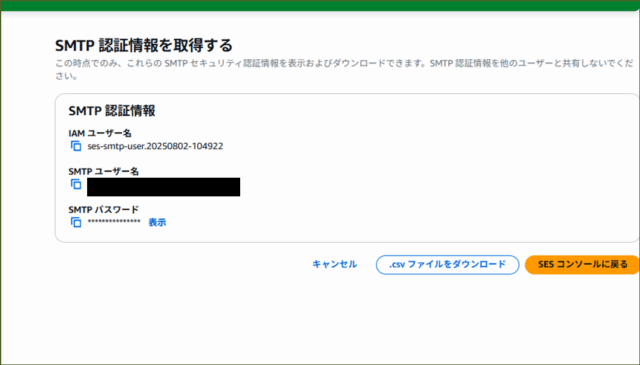Copy the SMTP password value
Screen dimensions: 640x365
click(76, 222)
